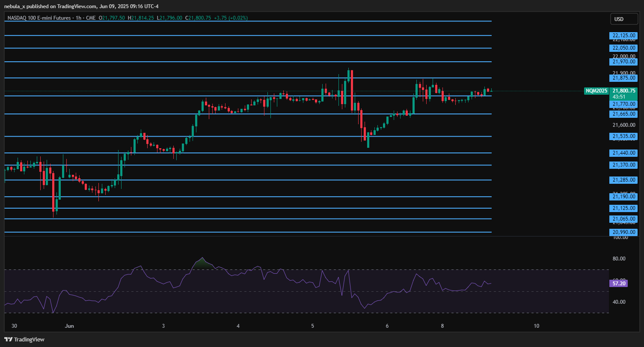644x347 pixels.
Task: Select the NQM2025 symbol label
Action: (596, 91)
